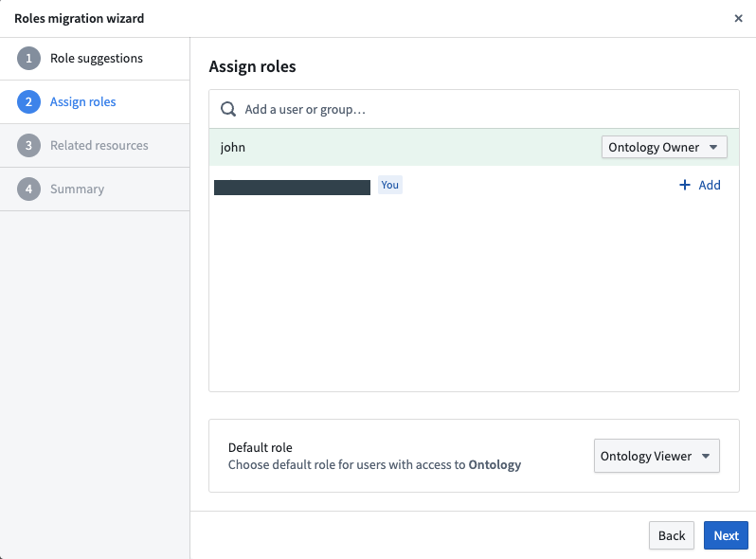Click the search magnifier icon
The width and height of the screenshot is (756, 559).
[x=228, y=109]
